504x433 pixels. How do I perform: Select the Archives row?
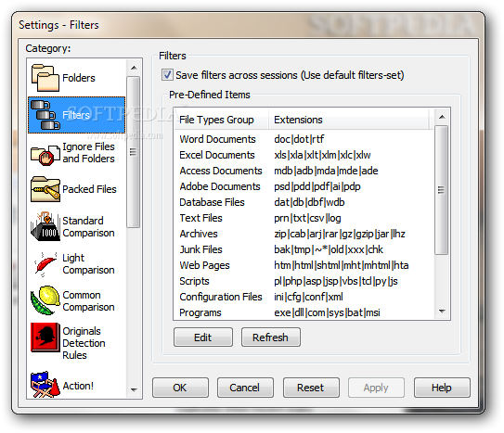pyautogui.click(x=304, y=234)
